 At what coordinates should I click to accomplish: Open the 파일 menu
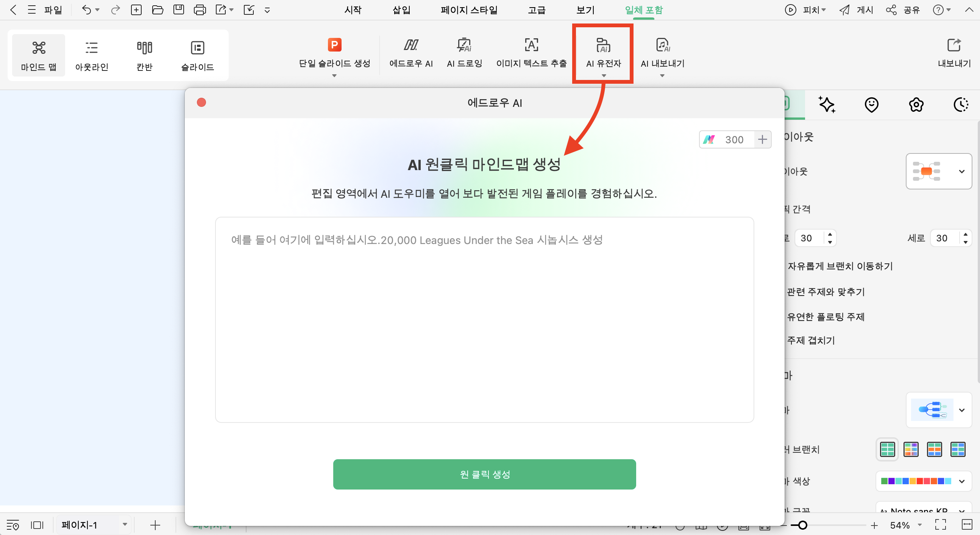[53, 10]
